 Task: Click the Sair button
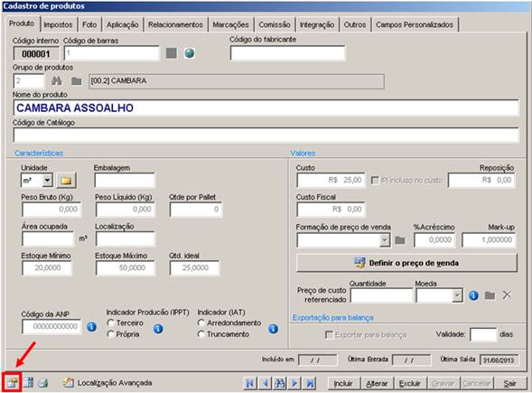(510, 383)
